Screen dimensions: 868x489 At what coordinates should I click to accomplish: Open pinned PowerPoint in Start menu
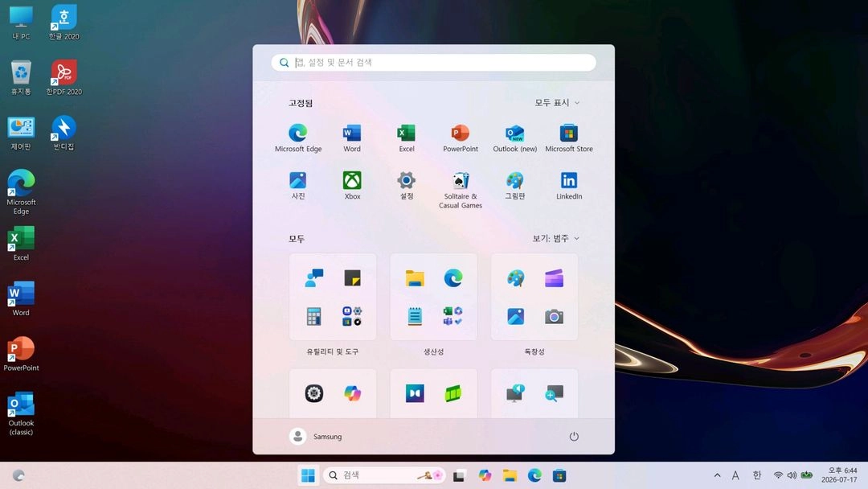[x=460, y=138]
